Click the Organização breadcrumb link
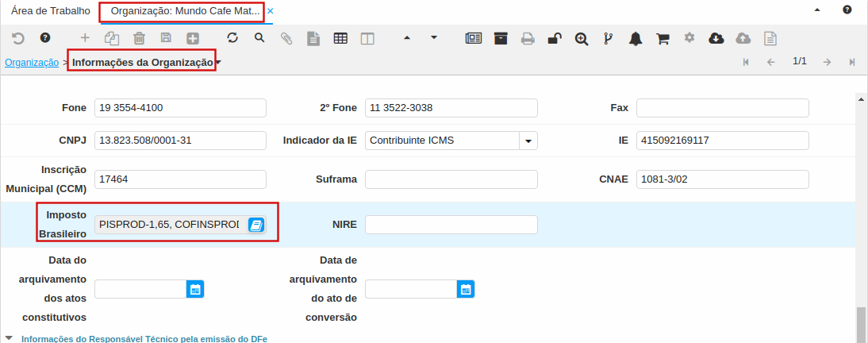The width and height of the screenshot is (868, 343). click(32, 62)
